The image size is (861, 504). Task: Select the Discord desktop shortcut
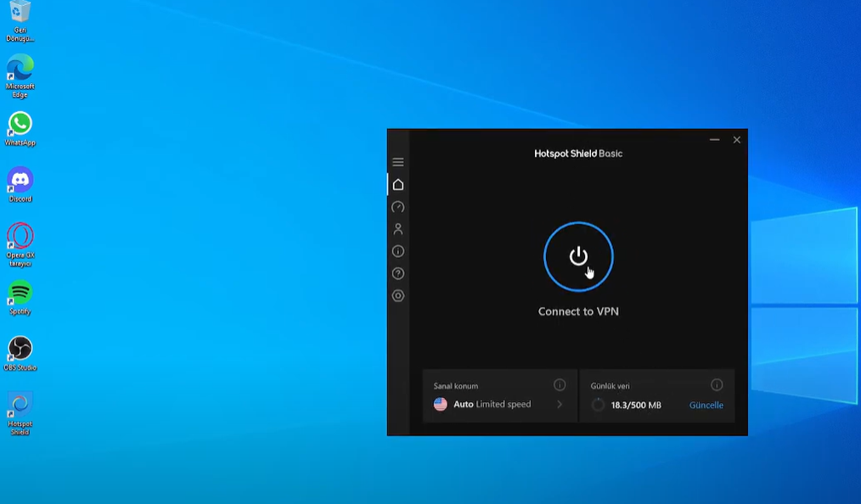coord(20,181)
